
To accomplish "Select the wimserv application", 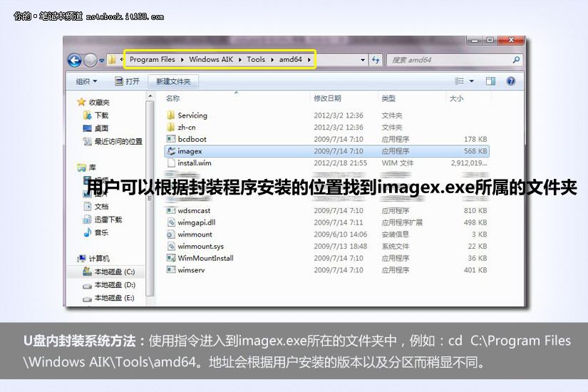I will tap(191, 270).
